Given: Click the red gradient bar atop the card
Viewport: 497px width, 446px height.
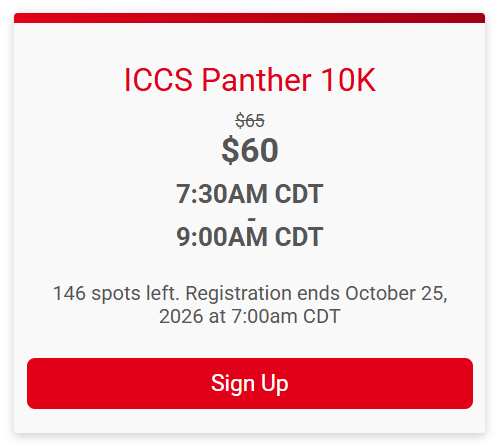Looking at the screenshot, I should tap(250, 18).
